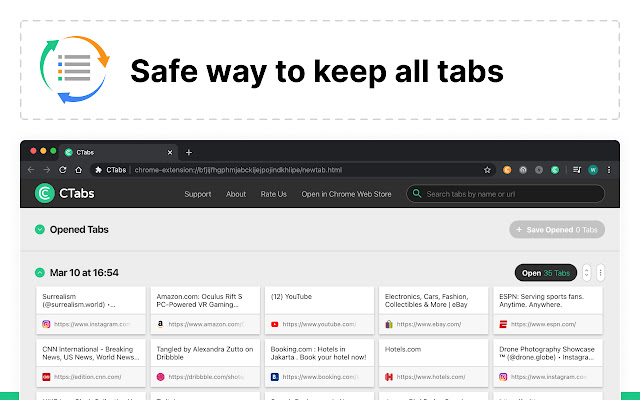Click the search magnifier icon
This screenshot has width=640, height=400.
tap(417, 193)
